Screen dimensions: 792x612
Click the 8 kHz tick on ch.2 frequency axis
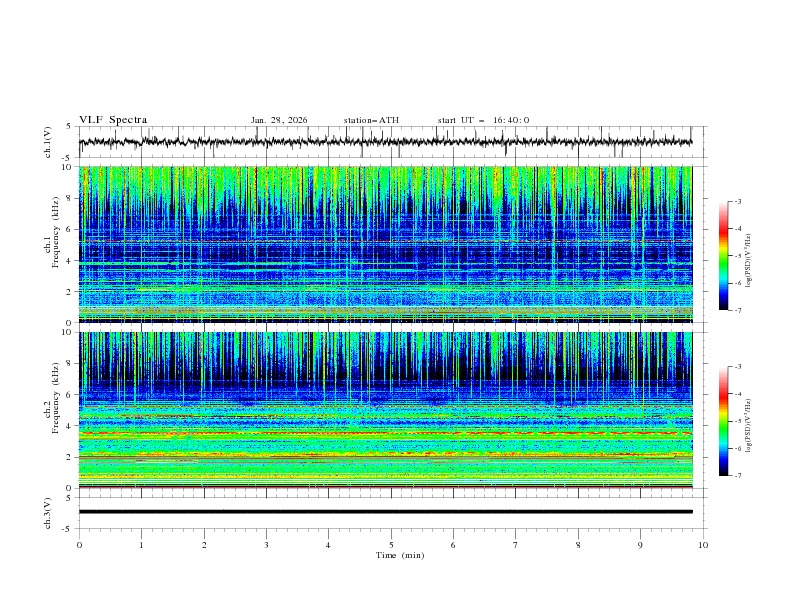(x=71, y=364)
